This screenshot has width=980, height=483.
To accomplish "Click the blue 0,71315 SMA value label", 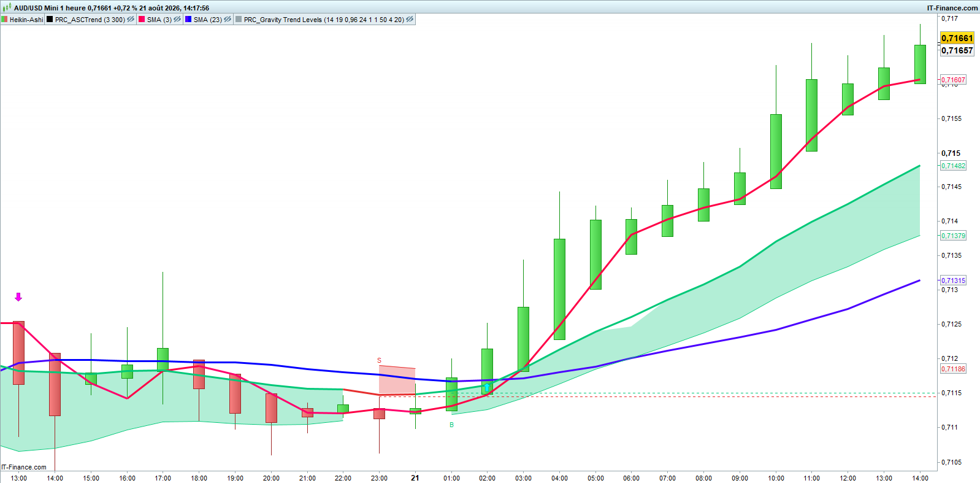I will click(954, 280).
